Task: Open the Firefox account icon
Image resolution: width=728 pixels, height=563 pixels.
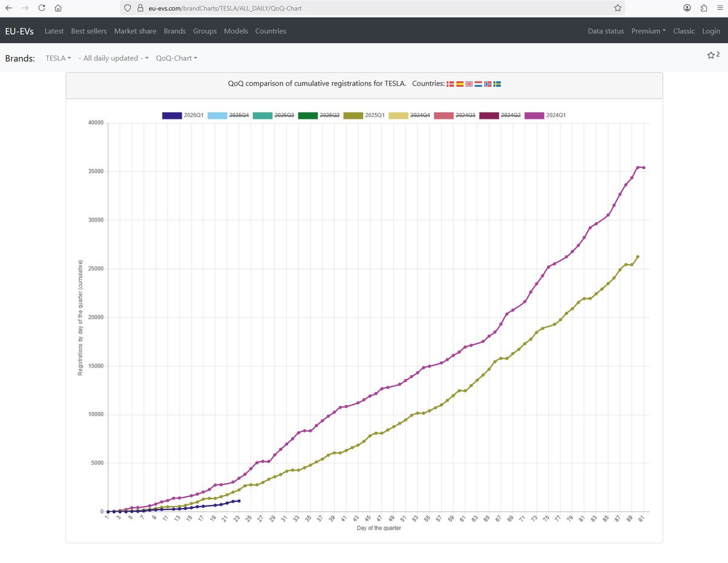Action: (x=687, y=8)
